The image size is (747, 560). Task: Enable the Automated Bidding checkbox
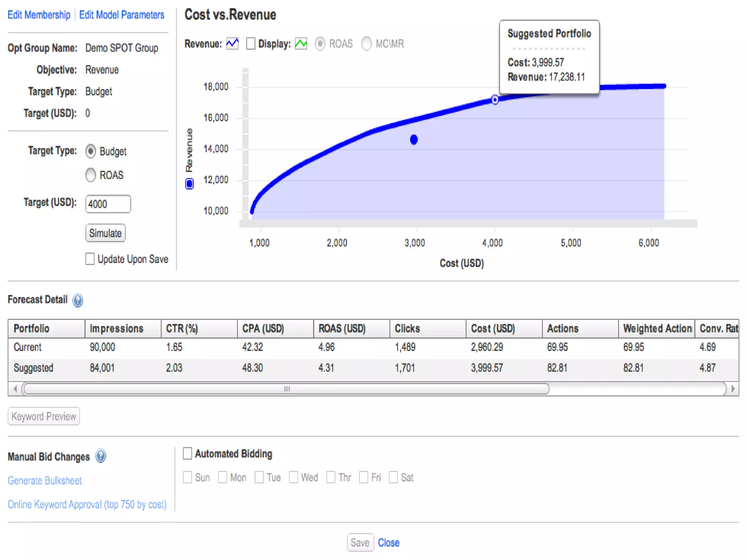click(187, 454)
